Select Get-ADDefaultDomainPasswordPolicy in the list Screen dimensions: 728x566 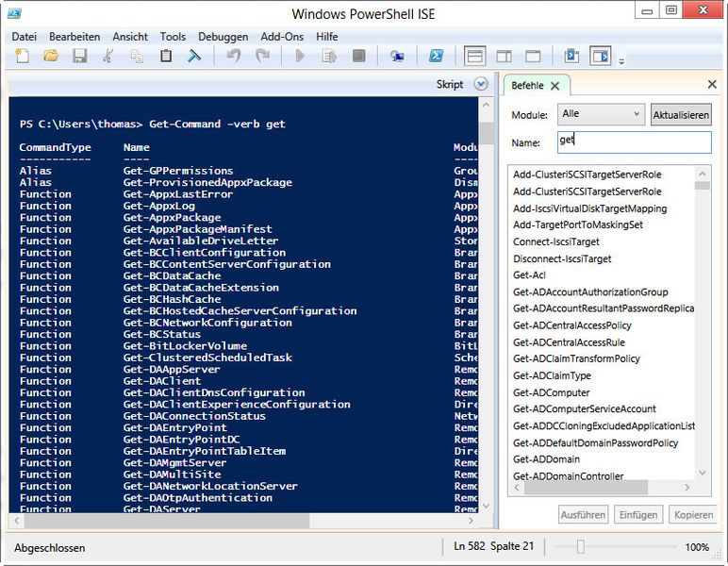pos(595,443)
